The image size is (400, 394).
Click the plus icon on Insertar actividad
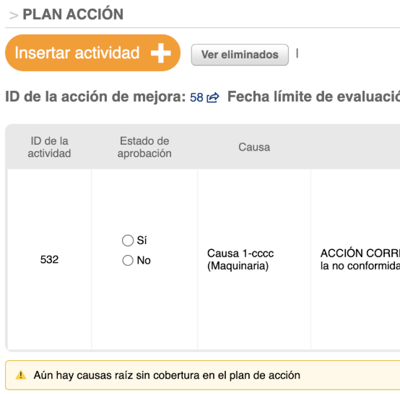pyautogui.click(x=161, y=53)
